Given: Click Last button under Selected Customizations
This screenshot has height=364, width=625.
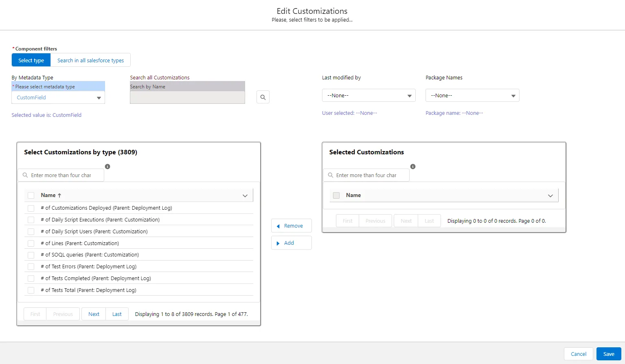Looking at the screenshot, I should click(x=429, y=221).
